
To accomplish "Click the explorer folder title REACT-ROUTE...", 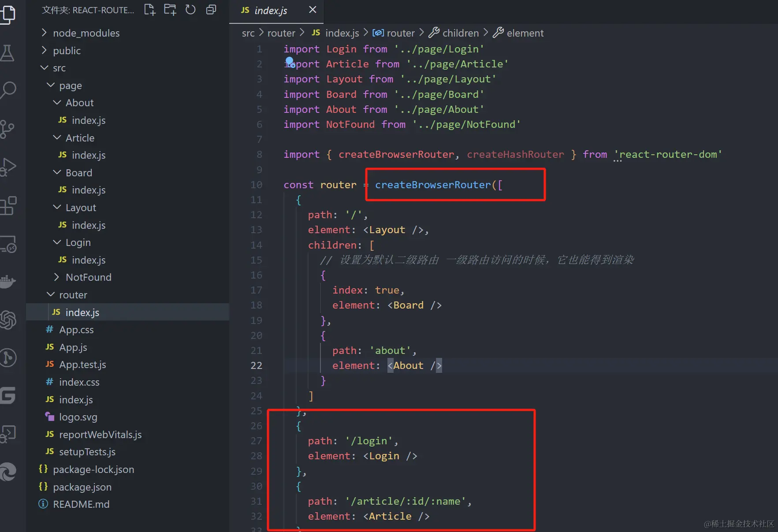I will click(x=88, y=10).
